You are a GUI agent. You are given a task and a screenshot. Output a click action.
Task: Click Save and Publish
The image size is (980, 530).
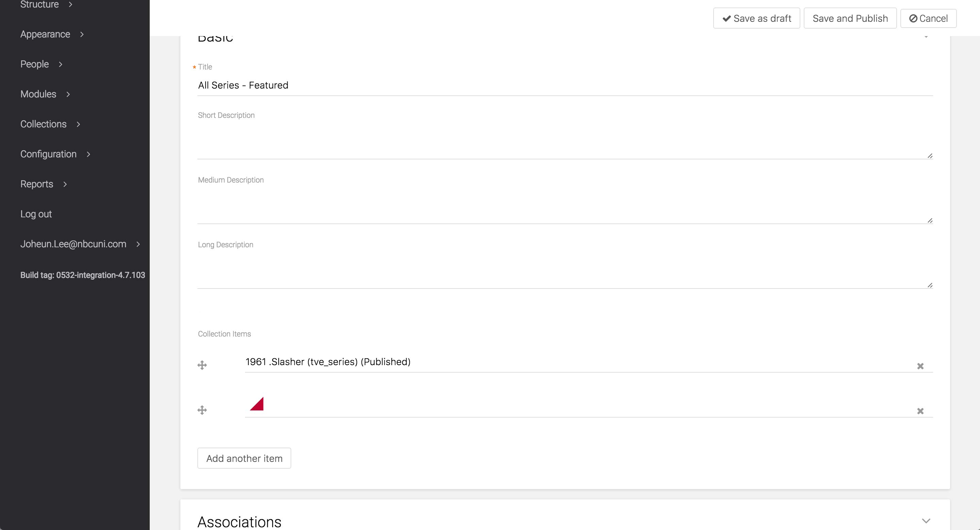(x=850, y=18)
